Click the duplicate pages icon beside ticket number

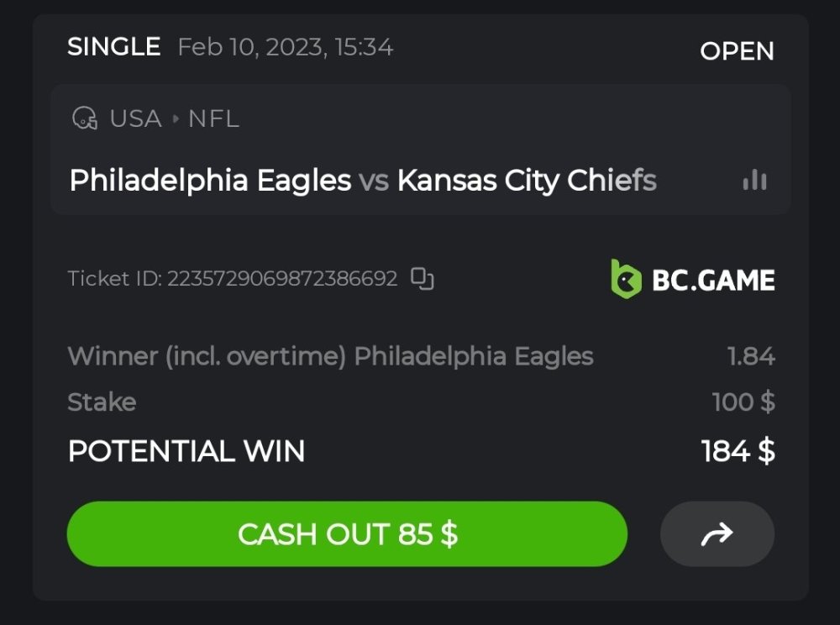pyautogui.click(x=423, y=278)
